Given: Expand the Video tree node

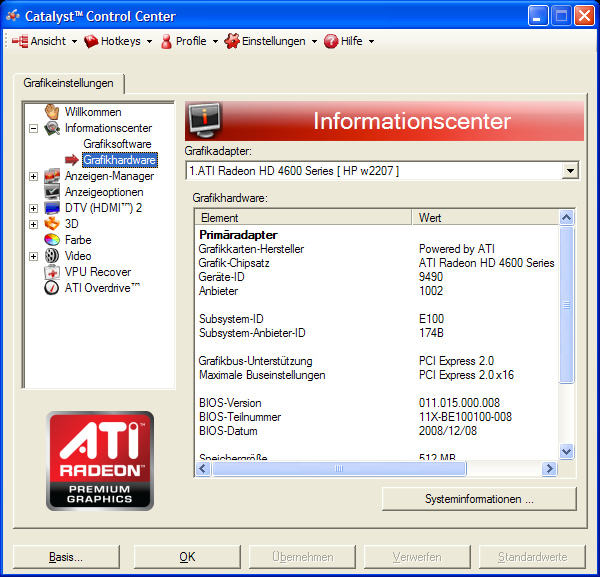Looking at the screenshot, I should pos(33,256).
